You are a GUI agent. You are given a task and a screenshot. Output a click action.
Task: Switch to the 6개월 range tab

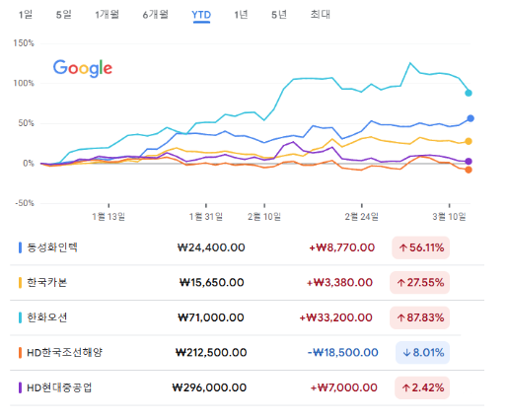pyautogui.click(x=155, y=15)
